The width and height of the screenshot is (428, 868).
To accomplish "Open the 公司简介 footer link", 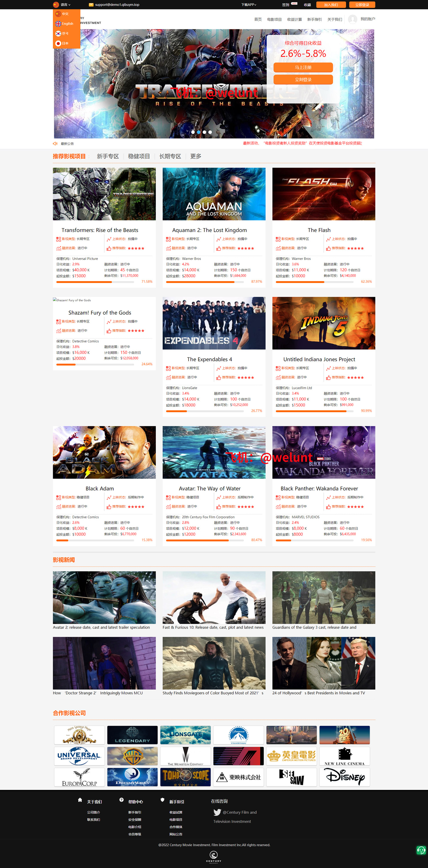I will click(94, 812).
